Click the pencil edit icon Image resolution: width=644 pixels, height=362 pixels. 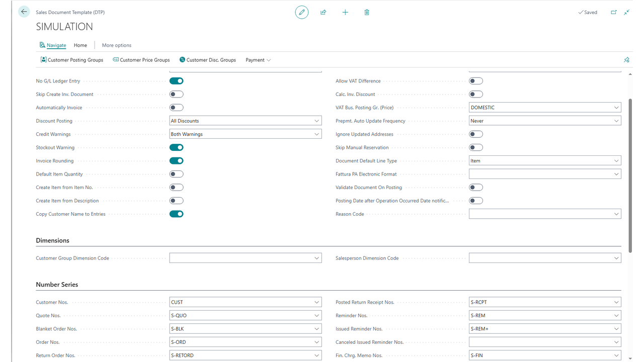302,12
